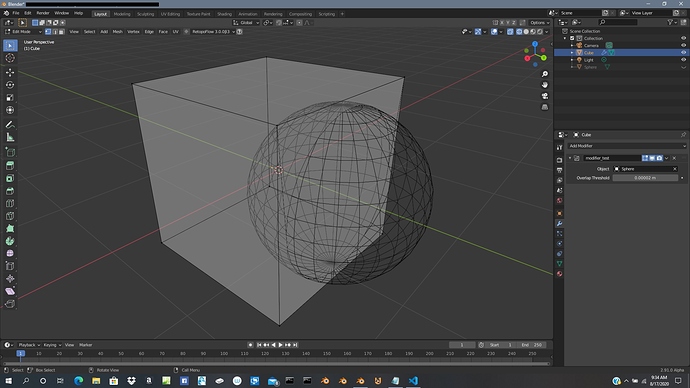Select the Shear tool
Image resolution: width=690 pixels, height=388 pixels.
coord(10,291)
